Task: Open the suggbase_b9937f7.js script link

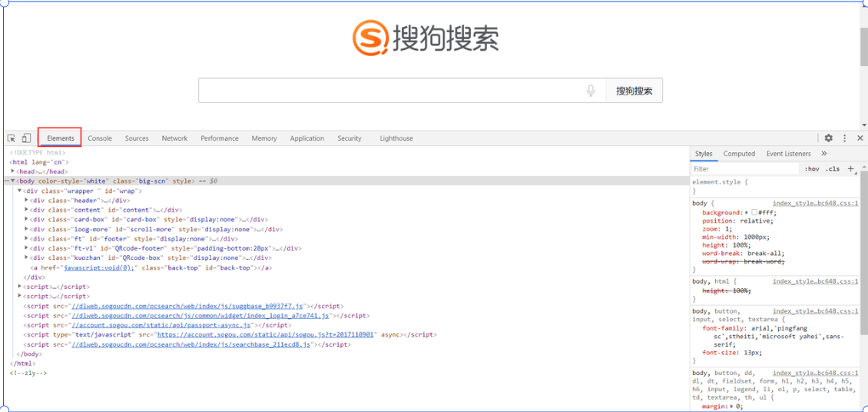Action: 187,306
